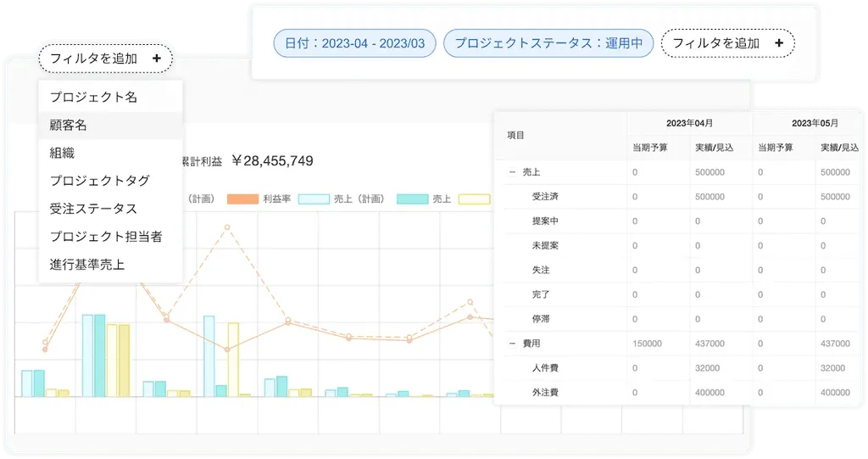Choose 進行基準売上 filter option
868x459 pixels.
point(87,265)
